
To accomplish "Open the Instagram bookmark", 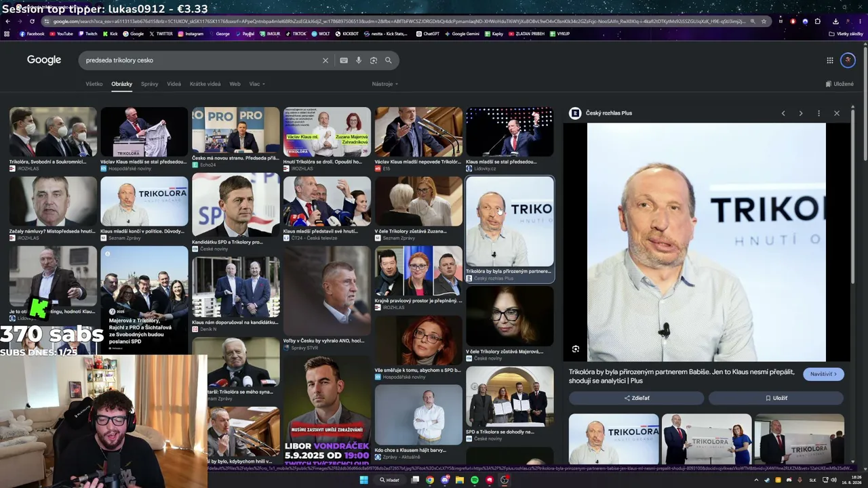I will click(191, 34).
